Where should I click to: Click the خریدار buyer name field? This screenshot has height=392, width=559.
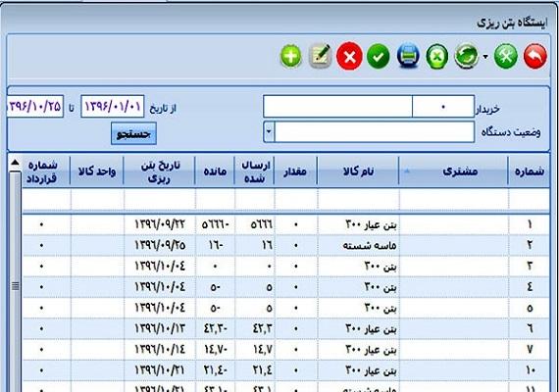[x=337, y=106]
